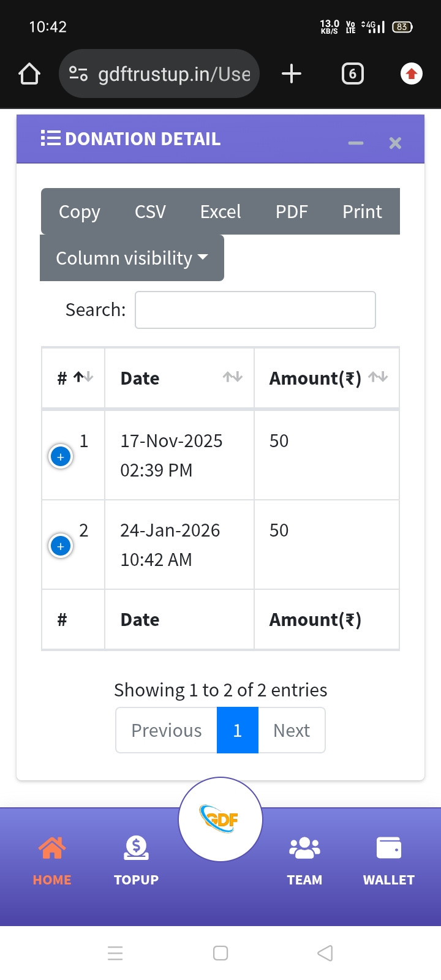Expand row 2 details with plus icon
The image size is (441, 980).
coord(61,546)
